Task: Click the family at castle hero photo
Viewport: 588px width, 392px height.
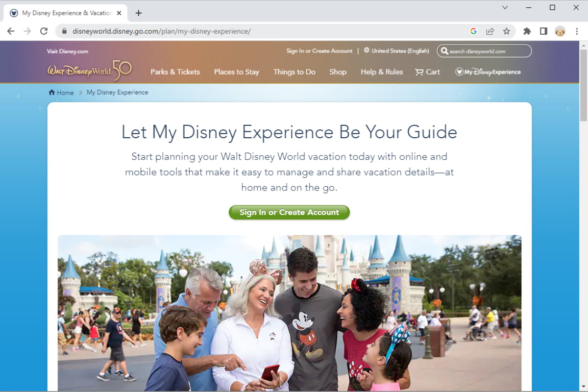Action: [x=290, y=313]
